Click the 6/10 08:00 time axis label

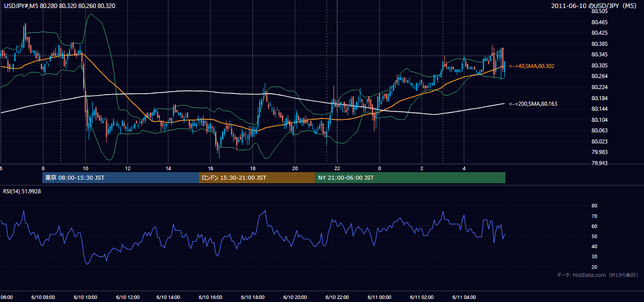[x=43, y=297]
